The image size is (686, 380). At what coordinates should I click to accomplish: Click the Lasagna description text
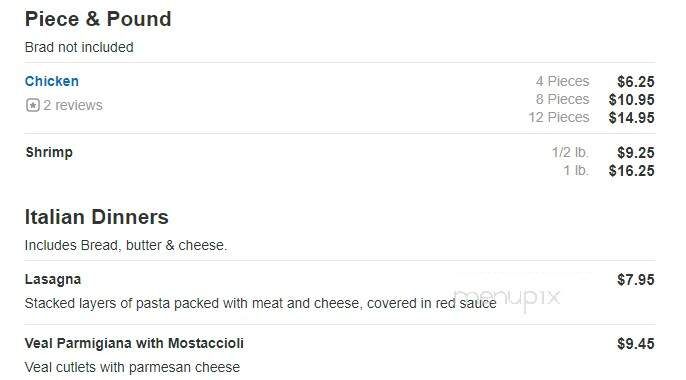261,303
